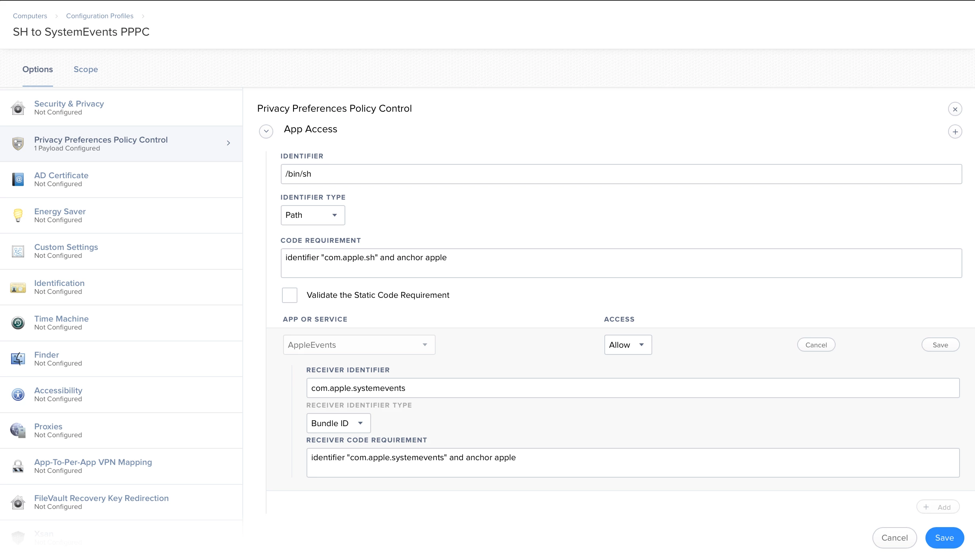
Task: Save the AppleEvents row
Action: tap(941, 345)
